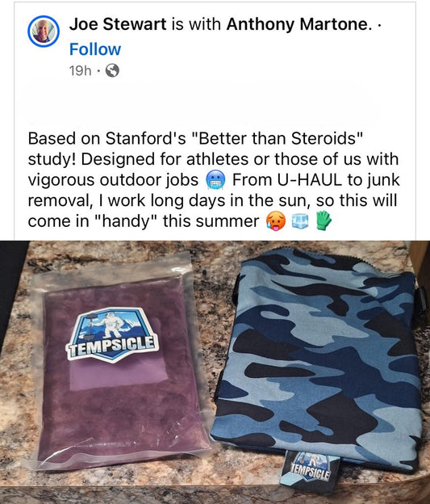
Task: Open Anthony Martone's profile link
Action: [x=297, y=24]
